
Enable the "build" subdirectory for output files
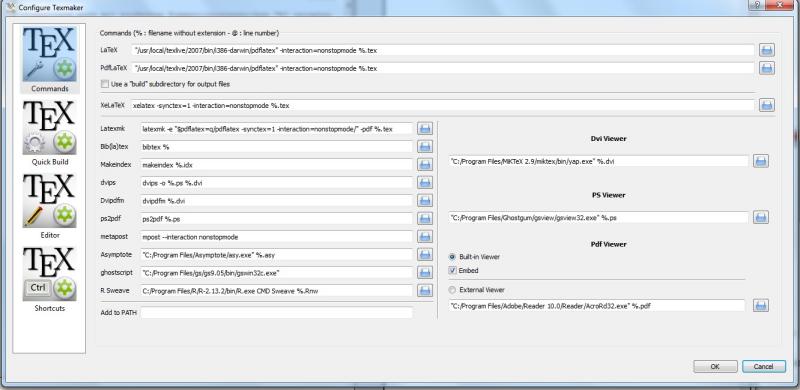105,84
